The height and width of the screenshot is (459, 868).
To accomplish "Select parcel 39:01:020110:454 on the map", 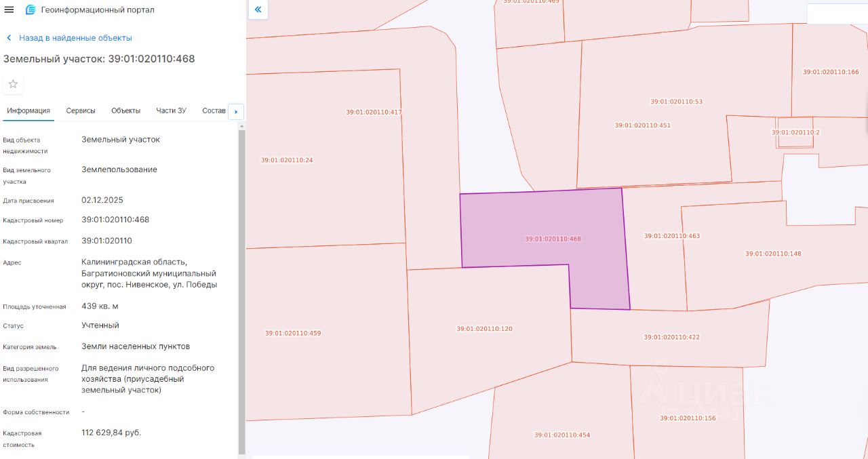I will pos(562,435).
